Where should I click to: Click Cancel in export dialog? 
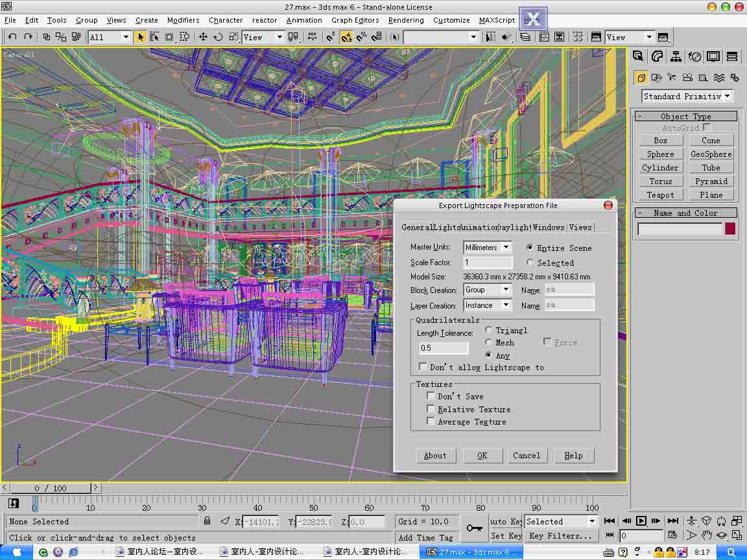(x=527, y=455)
